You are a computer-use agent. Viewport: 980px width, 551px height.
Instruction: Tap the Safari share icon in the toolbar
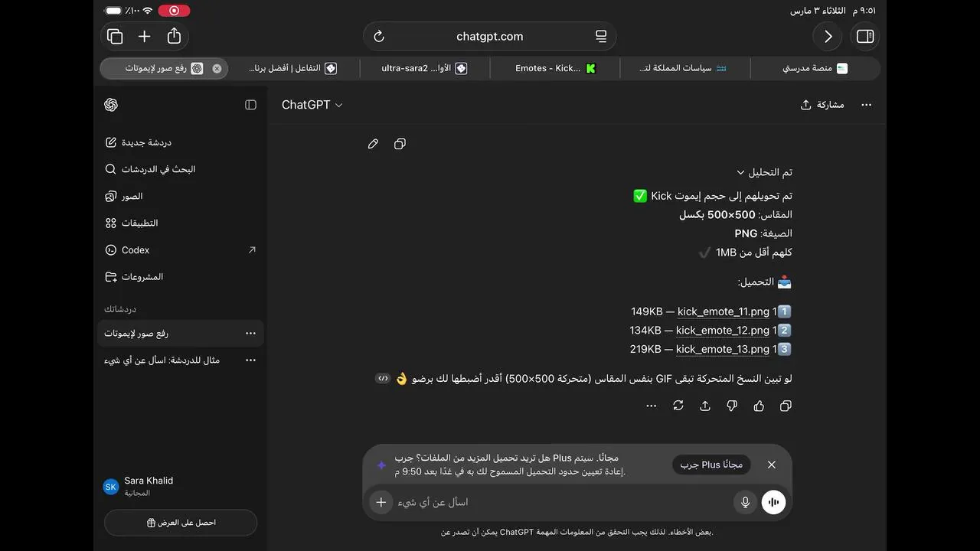[174, 36]
